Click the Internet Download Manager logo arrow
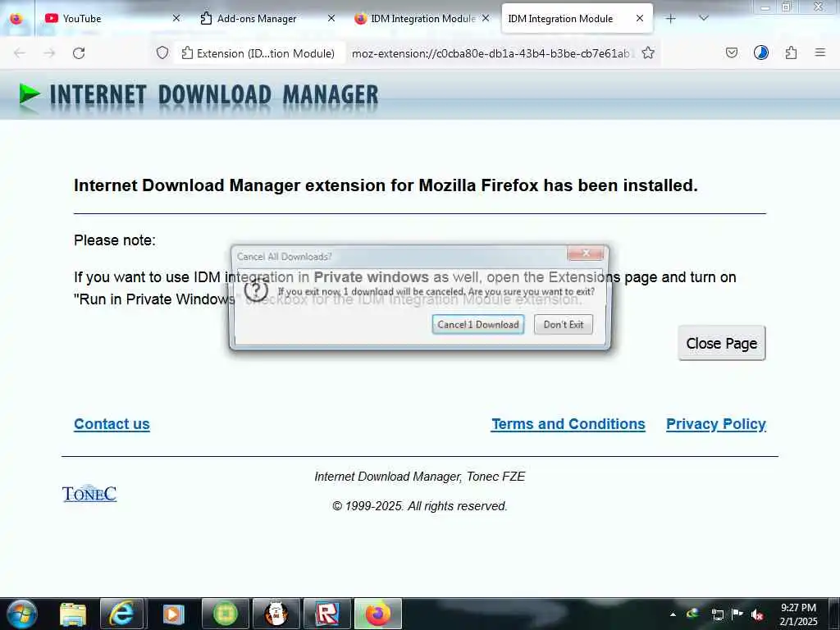The width and height of the screenshot is (840, 630). coord(30,95)
